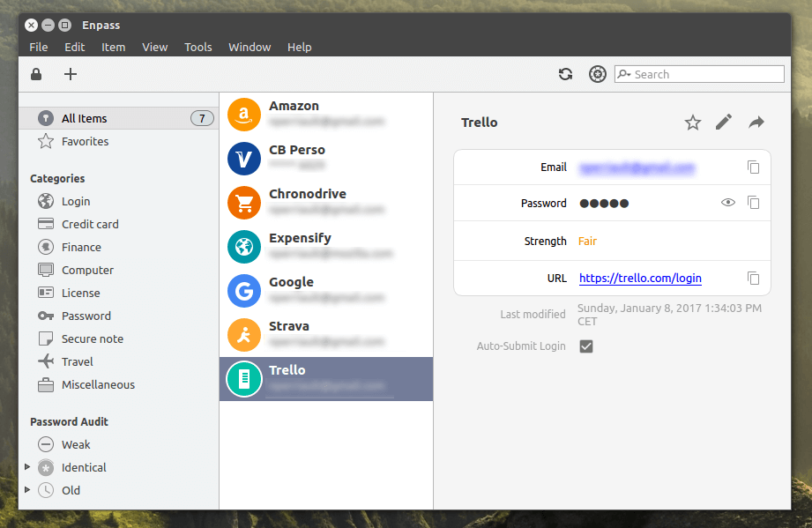Click the CB Perso card icon
The image size is (812, 528).
click(244, 159)
